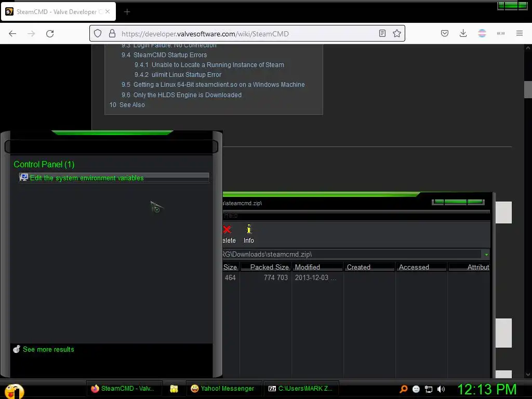Open the Firefox hamburger menu

520,34
